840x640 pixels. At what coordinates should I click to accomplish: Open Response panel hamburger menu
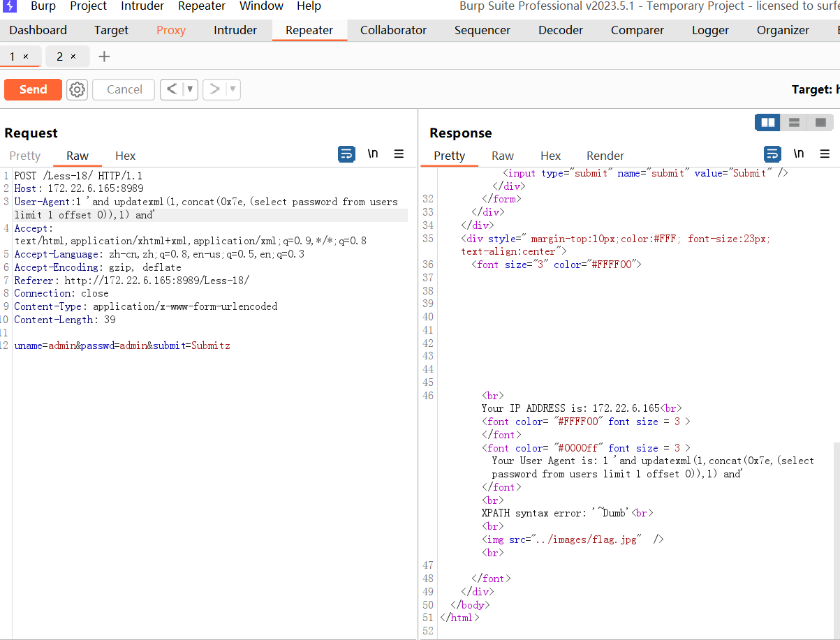pyautogui.click(x=825, y=154)
